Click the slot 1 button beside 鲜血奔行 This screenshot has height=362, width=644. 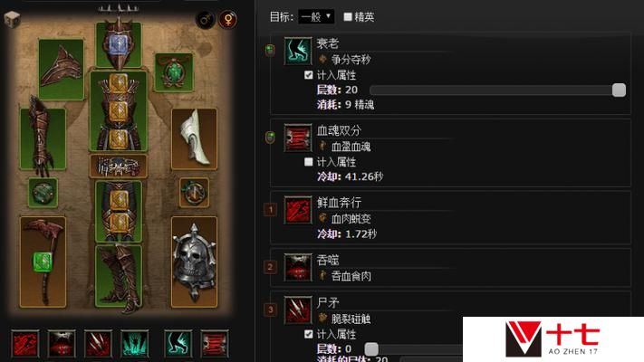pos(270,210)
